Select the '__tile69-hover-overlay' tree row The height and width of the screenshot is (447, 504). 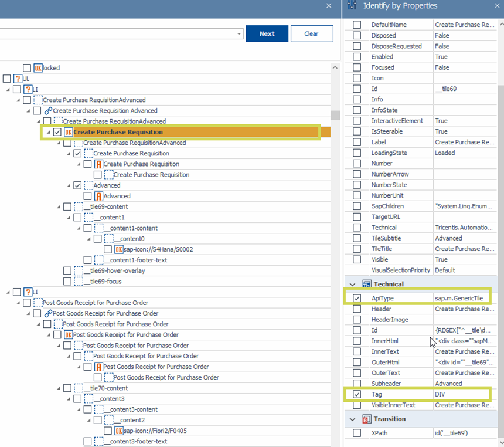point(114,270)
